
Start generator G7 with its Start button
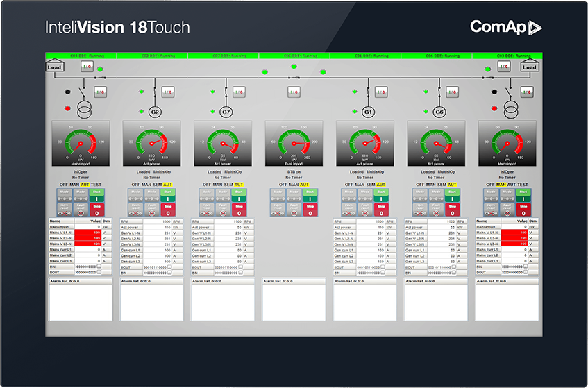click(x=239, y=195)
